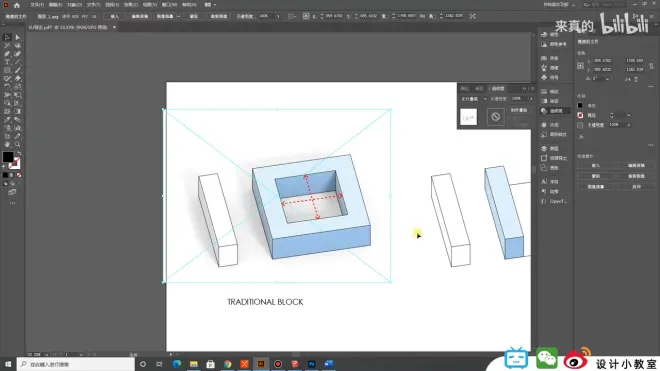The width and height of the screenshot is (660, 371).
Task: Switch to Gradient mode below swatches
Action: (x=12, y=175)
